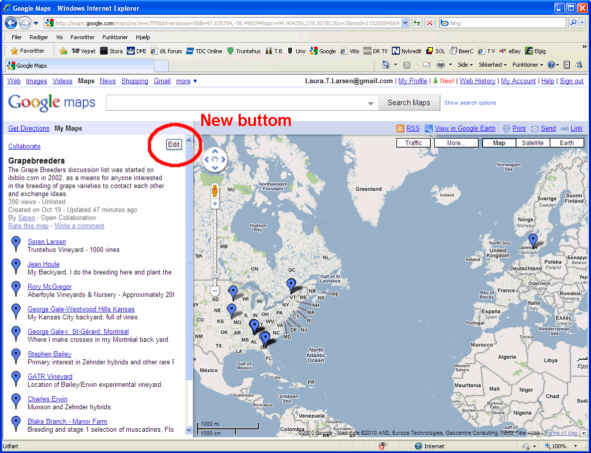
Task: Toggle the Traffic map layer
Action: 413,143
